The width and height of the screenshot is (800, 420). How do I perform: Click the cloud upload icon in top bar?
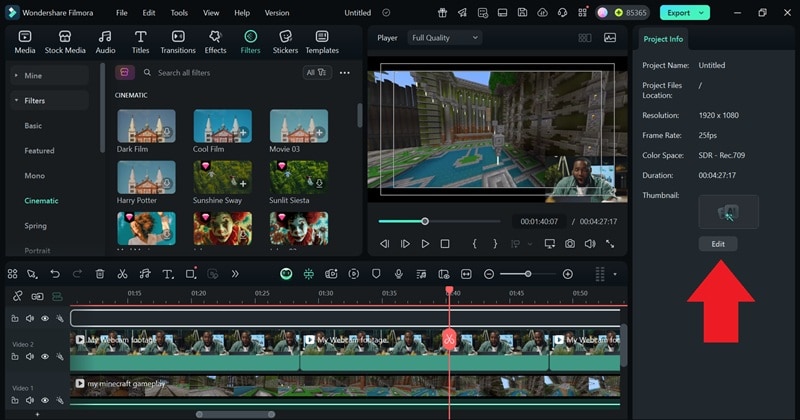(542, 13)
